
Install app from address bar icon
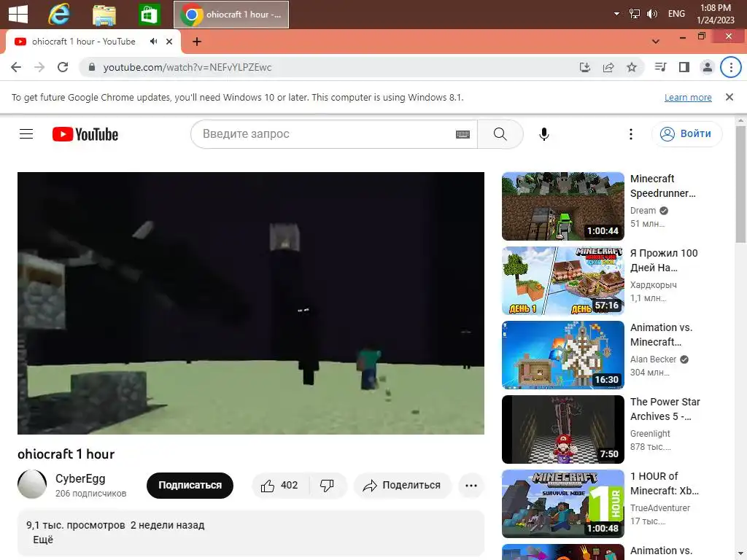pyautogui.click(x=585, y=67)
